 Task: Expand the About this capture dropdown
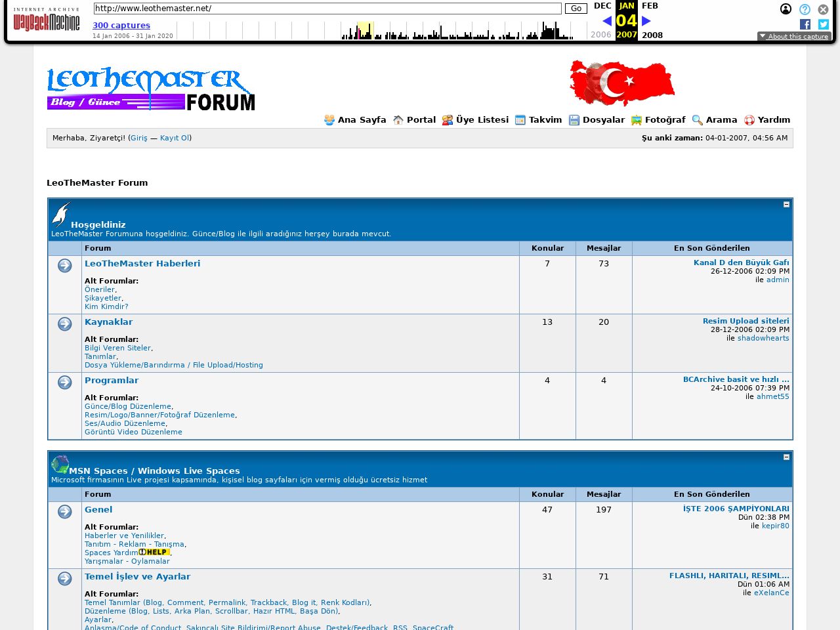click(794, 37)
